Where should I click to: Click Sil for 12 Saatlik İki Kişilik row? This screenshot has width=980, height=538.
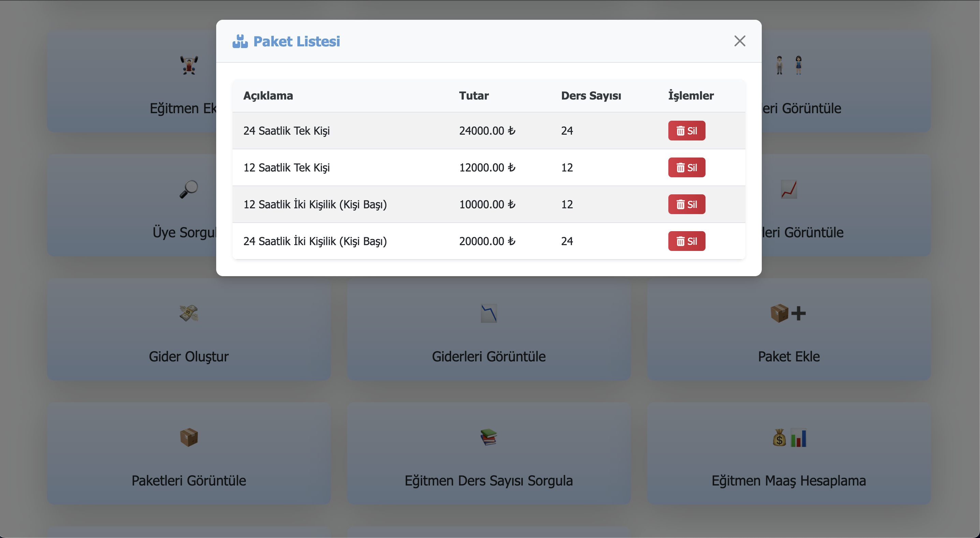click(686, 204)
